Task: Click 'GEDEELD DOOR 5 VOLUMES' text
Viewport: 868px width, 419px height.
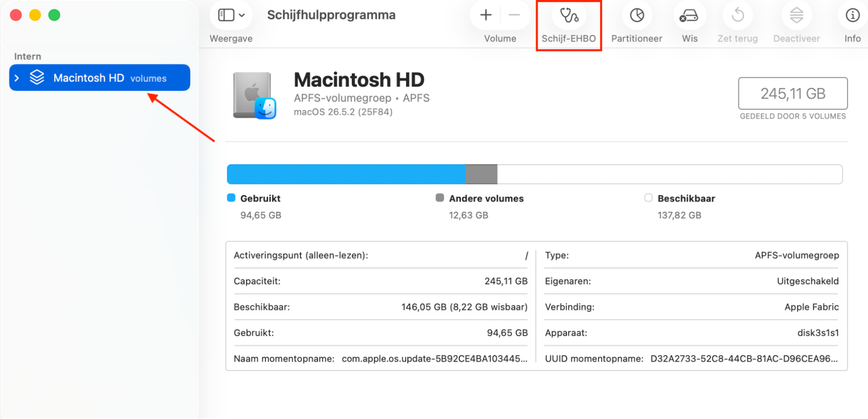Action: (793, 116)
